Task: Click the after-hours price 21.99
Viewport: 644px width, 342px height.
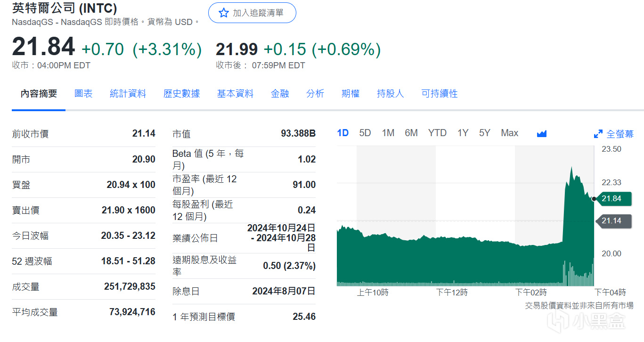Action: 236,49
